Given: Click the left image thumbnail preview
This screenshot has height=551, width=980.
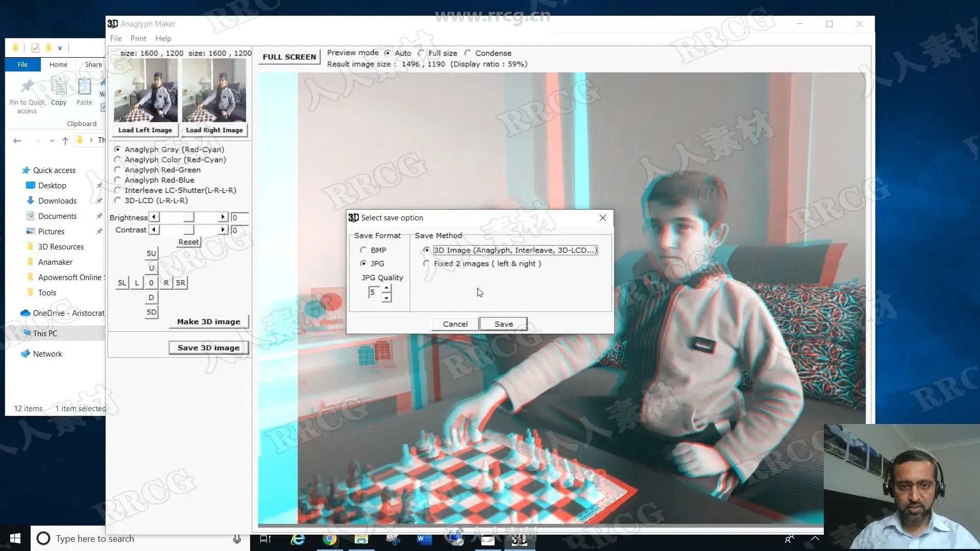Looking at the screenshot, I should click(x=145, y=90).
